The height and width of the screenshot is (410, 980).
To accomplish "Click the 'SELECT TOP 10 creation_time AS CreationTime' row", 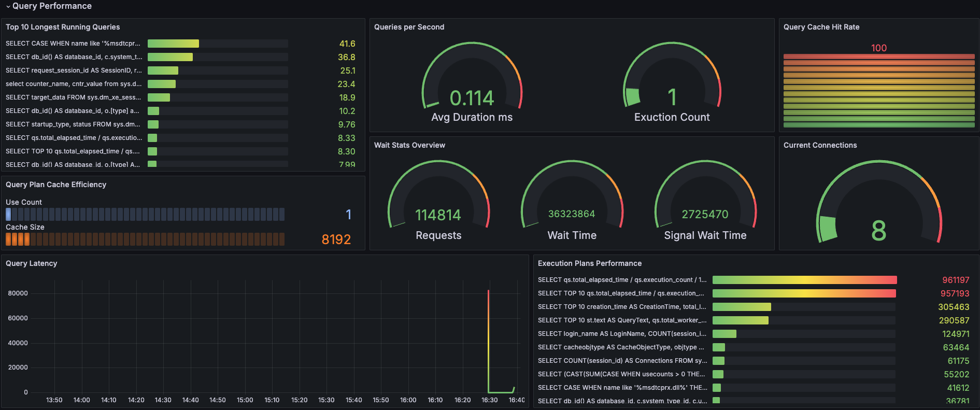I will pos(754,307).
